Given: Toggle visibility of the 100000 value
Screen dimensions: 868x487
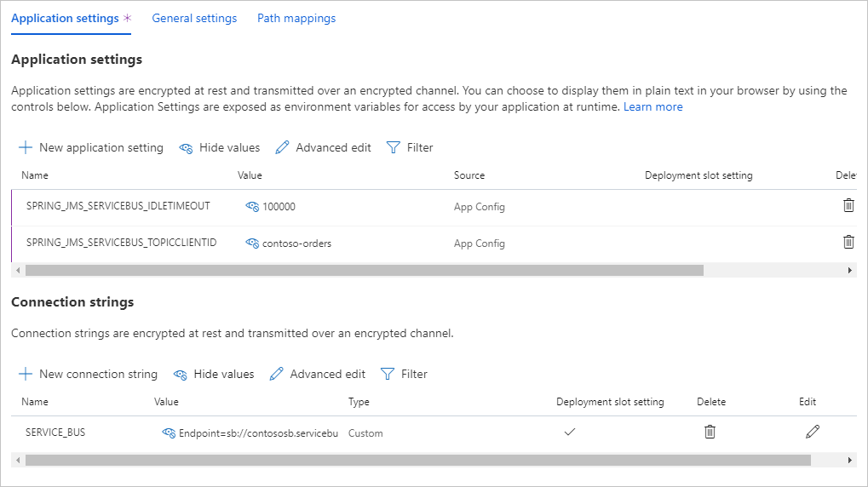Looking at the screenshot, I should (252, 206).
